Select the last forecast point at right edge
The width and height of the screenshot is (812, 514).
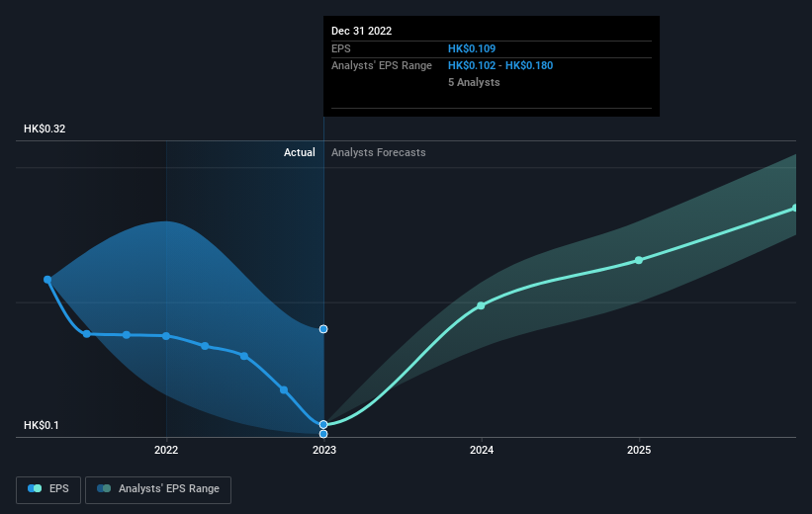[795, 209]
